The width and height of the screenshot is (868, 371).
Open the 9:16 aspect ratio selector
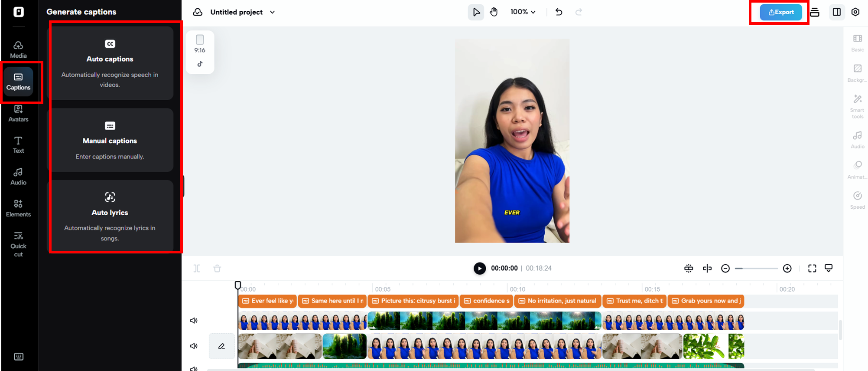coord(200,45)
